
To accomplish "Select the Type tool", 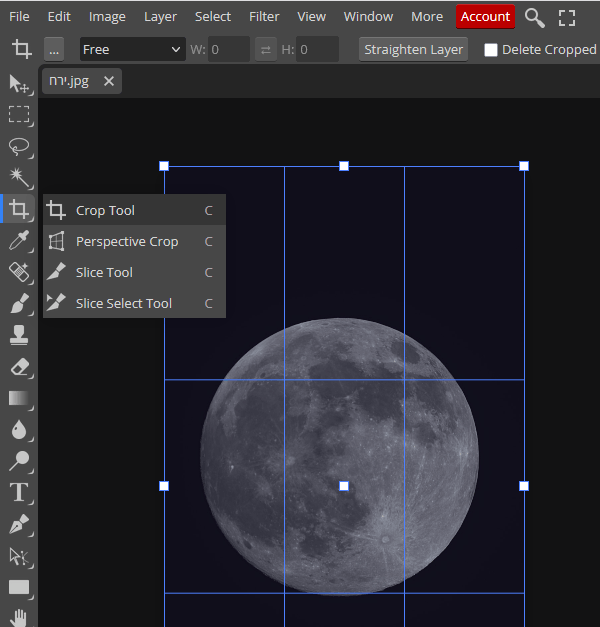I will click(18, 493).
